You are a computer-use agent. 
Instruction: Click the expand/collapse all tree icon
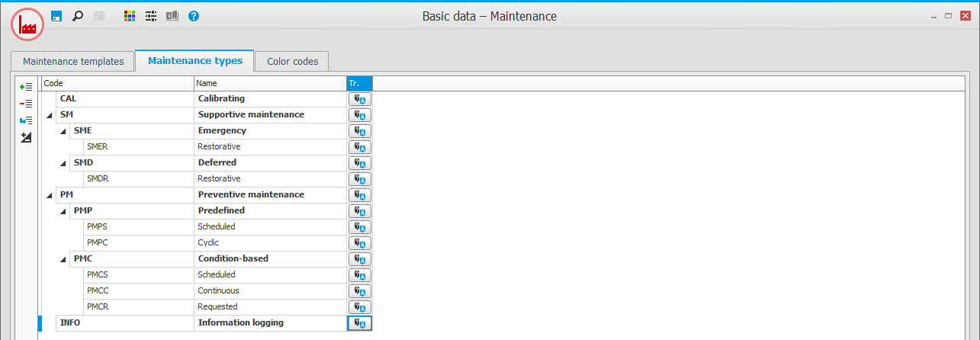[x=26, y=137]
